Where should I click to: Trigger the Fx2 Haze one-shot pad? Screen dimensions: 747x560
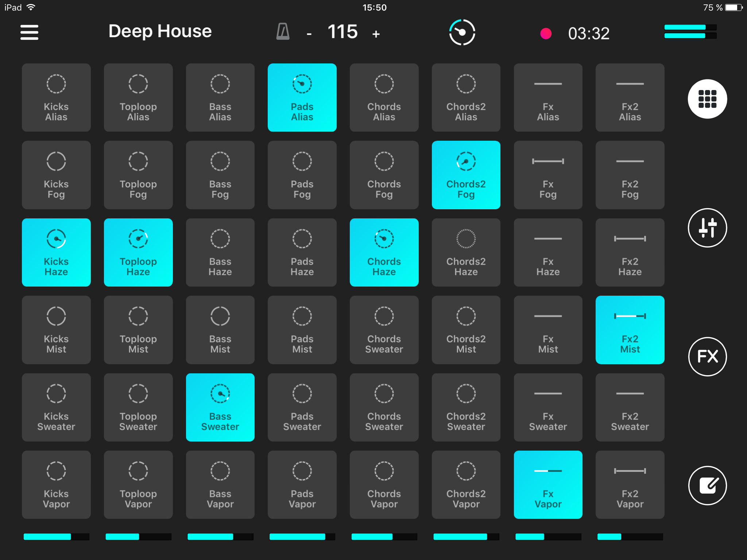tap(630, 252)
